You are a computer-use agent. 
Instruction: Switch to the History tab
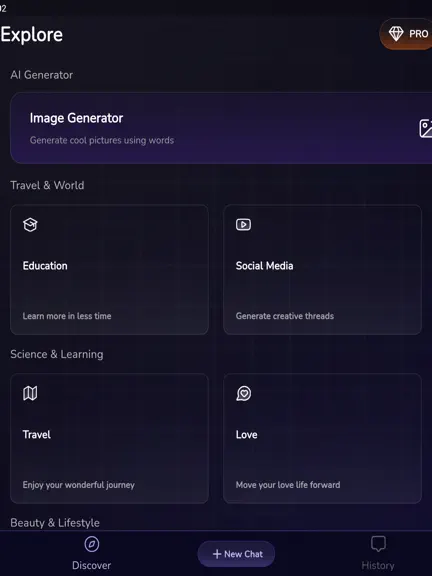pyautogui.click(x=378, y=553)
